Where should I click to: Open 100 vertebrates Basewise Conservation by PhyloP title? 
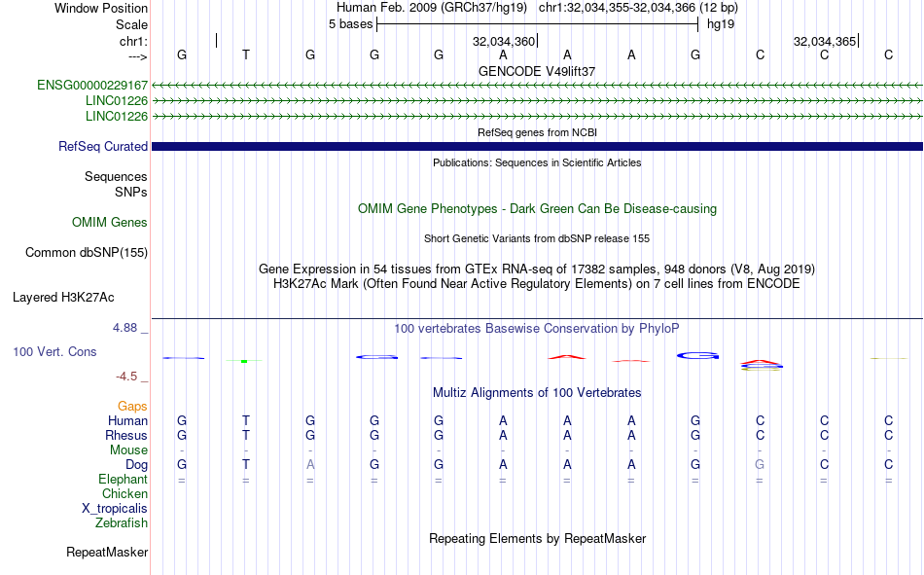[537, 329]
